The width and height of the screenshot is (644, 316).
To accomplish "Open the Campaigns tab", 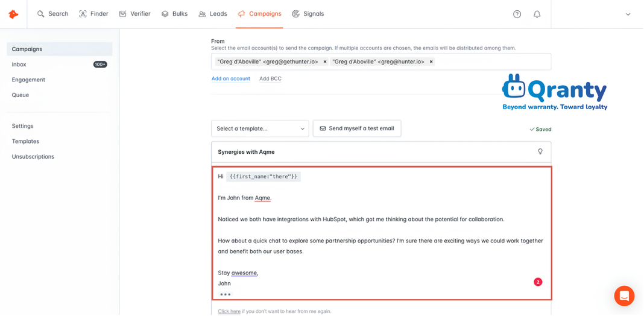I will 259,14.
